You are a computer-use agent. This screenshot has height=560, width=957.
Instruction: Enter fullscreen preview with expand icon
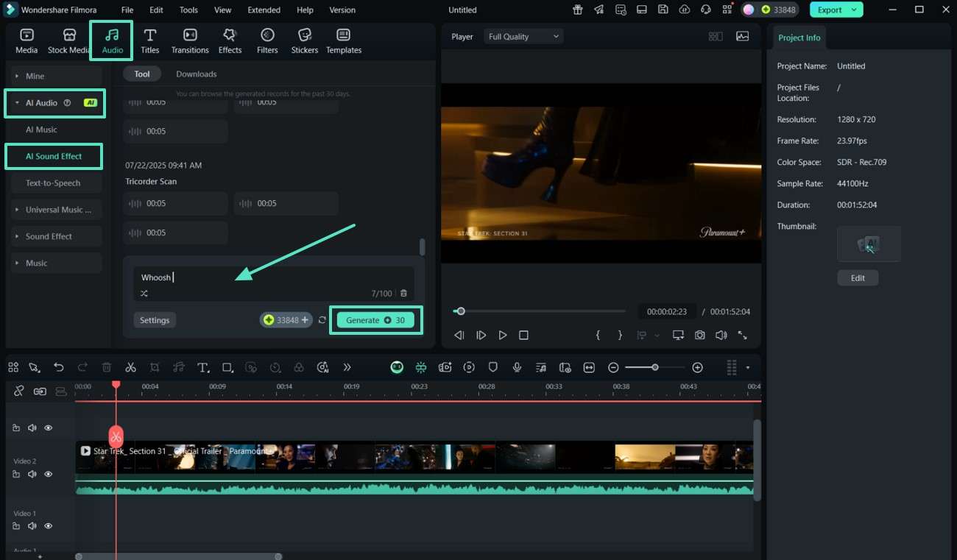click(x=742, y=335)
